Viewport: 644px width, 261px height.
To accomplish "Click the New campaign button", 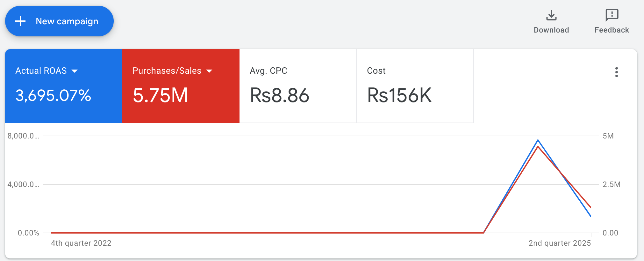I will coord(59,21).
